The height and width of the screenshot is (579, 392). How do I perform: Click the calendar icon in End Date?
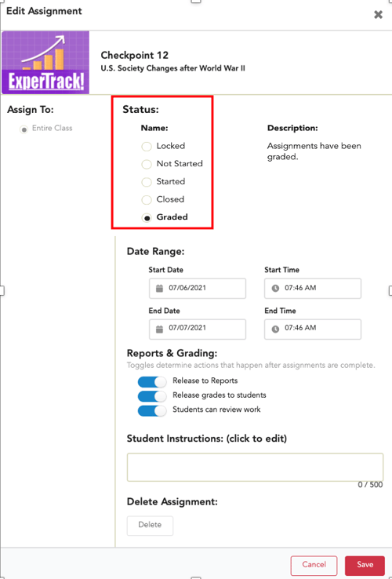(159, 329)
